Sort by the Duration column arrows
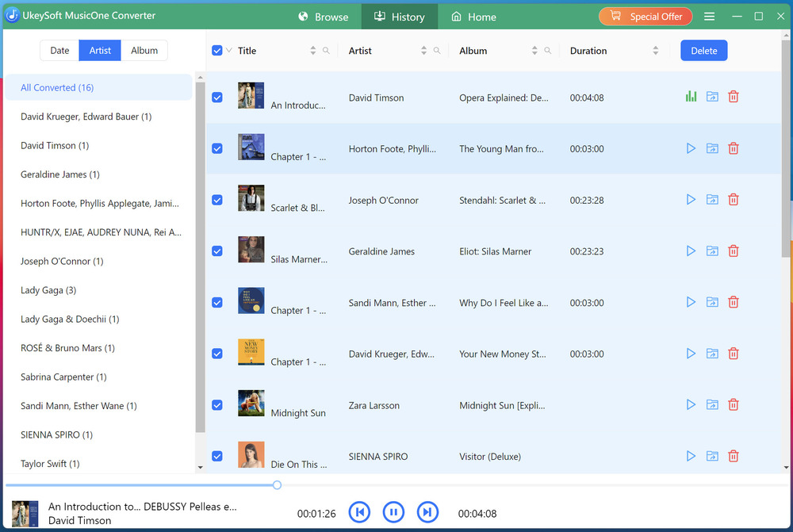The image size is (793, 532). pos(656,51)
